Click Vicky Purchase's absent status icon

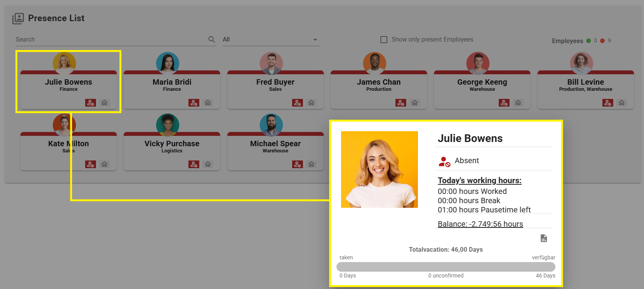[x=194, y=164]
